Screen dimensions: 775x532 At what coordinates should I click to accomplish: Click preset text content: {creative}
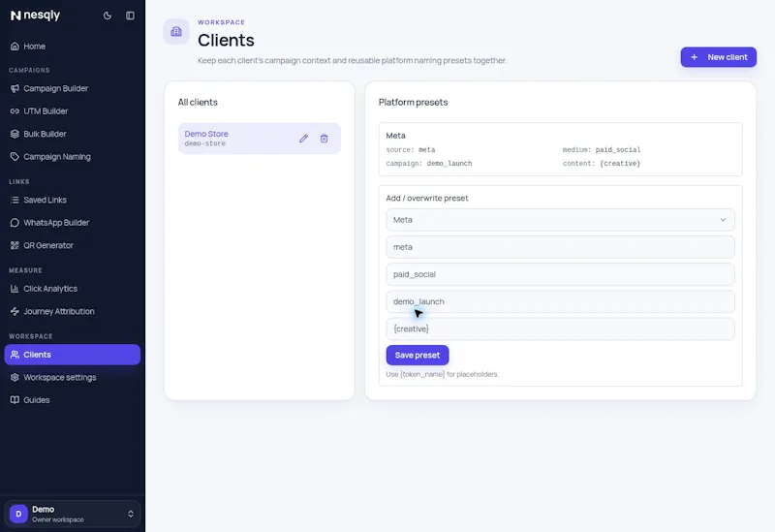(601, 164)
